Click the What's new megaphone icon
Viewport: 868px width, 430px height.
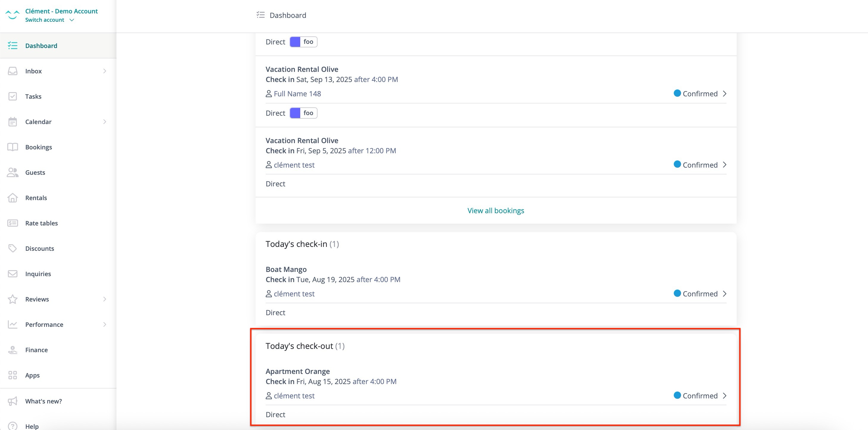click(x=13, y=401)
